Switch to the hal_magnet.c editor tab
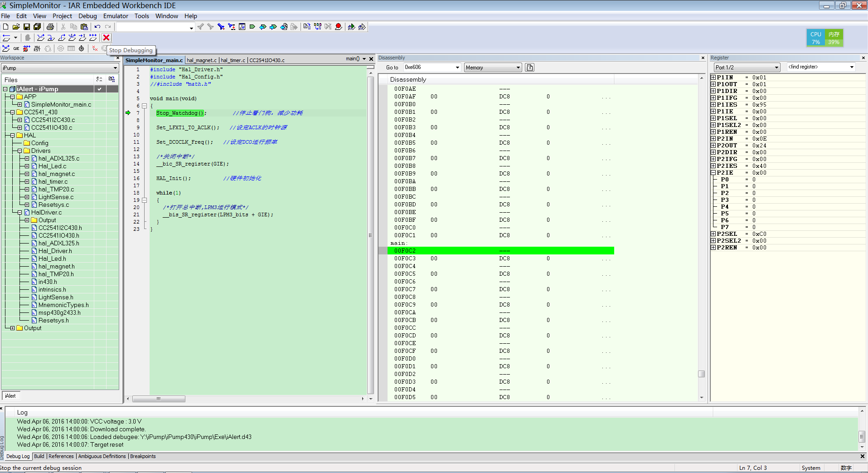868x473 pixels. [x=201, y=60]
